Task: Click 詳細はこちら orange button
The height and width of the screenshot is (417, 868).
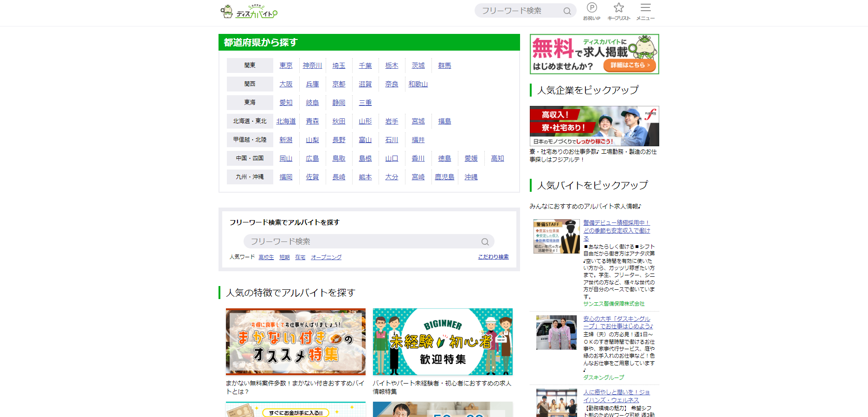Action: click(x=630, y=65)
